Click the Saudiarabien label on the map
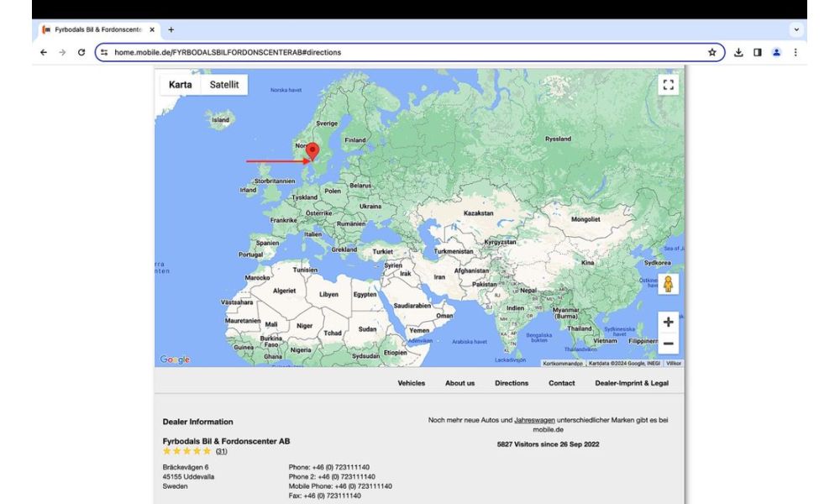 tap(412, 306)
